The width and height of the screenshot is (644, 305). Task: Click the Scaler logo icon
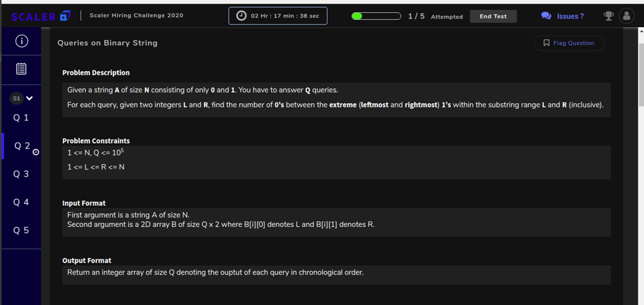click(65, 16)
